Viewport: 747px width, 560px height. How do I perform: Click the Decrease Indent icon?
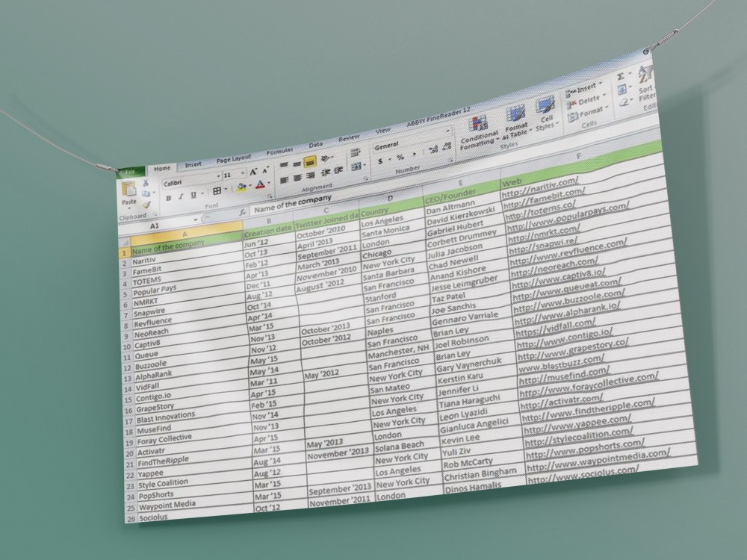coord(326,173)
